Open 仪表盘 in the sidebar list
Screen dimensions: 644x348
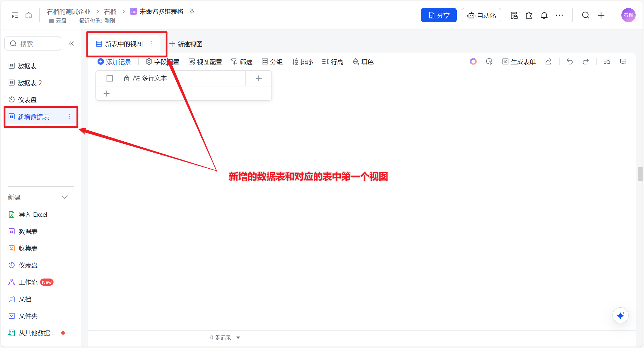(x=27, y=100)
